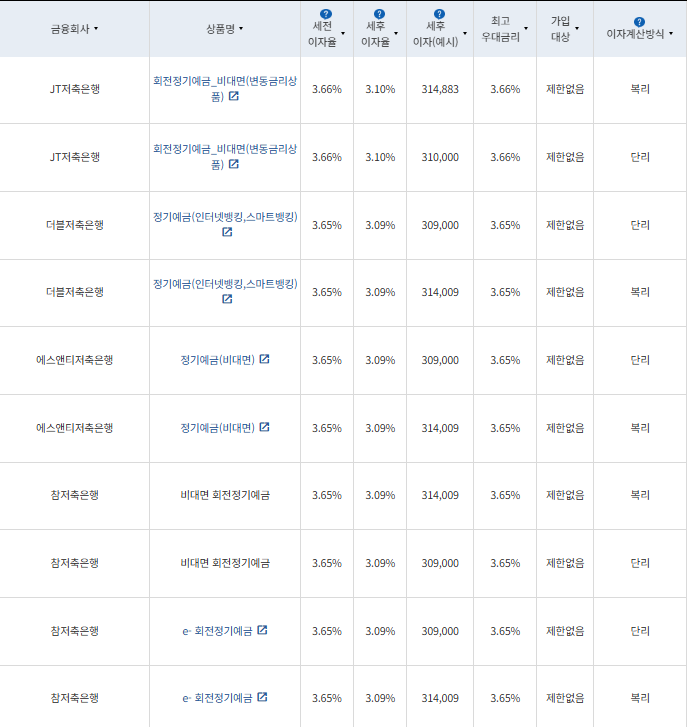Sort by 가입 대상 column arrow

click(577, 28)
